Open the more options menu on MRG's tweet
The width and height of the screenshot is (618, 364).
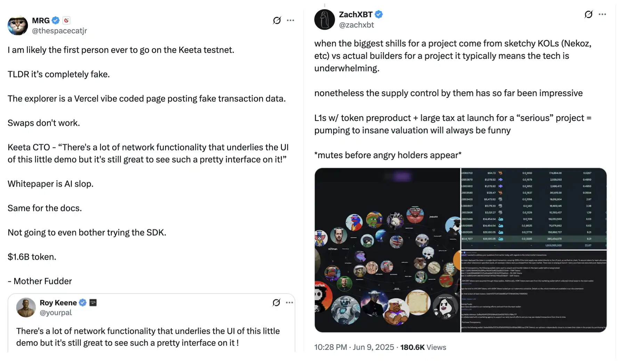291,20
